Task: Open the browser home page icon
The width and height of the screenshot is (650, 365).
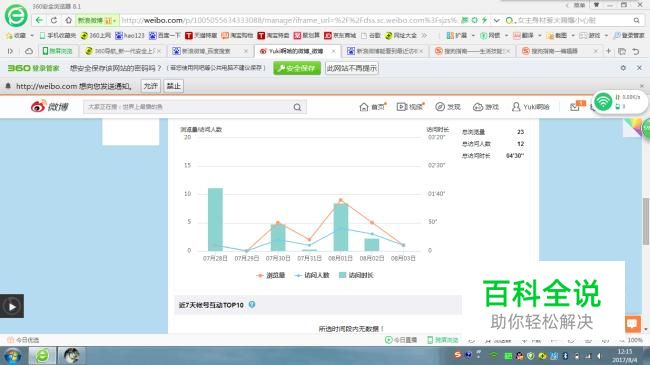Action: coord(68,20)
